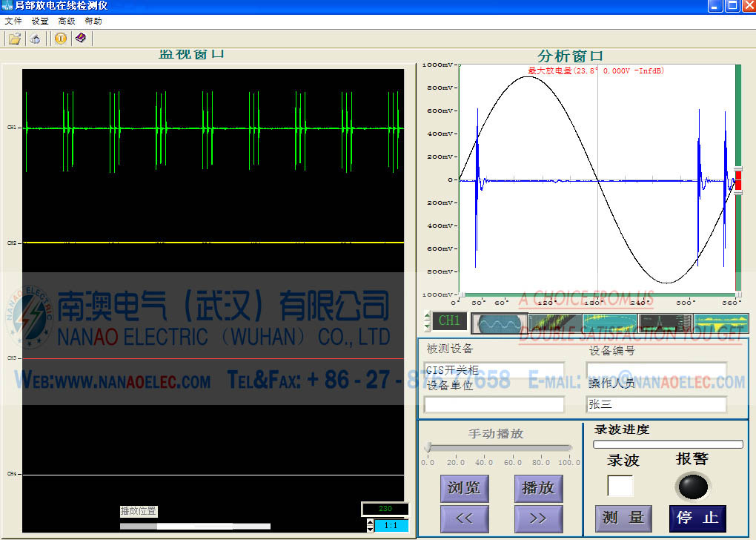Image resolution: width=756 pixels, height=540 pixels.
Task: Click the 1:1 zoom ratio down arrow
Action: (x=370, y=529)
